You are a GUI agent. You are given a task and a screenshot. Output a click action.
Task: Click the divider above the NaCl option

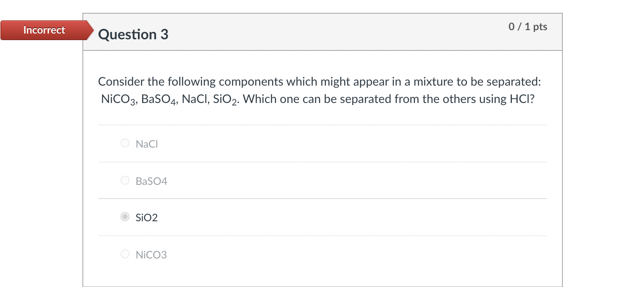322,124
